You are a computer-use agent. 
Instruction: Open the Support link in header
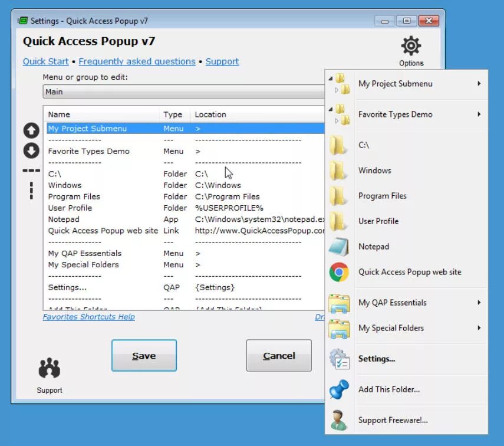(x=222, y=61)
